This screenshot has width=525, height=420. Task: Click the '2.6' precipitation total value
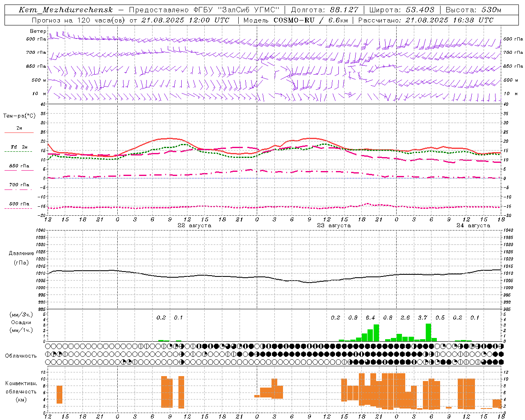405,318
